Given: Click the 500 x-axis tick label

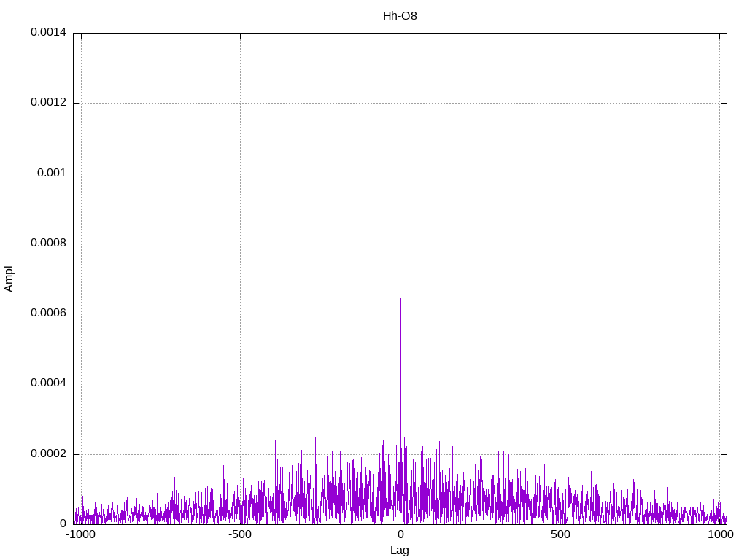Looking at the screenshot, I should [x=560, y=534].
